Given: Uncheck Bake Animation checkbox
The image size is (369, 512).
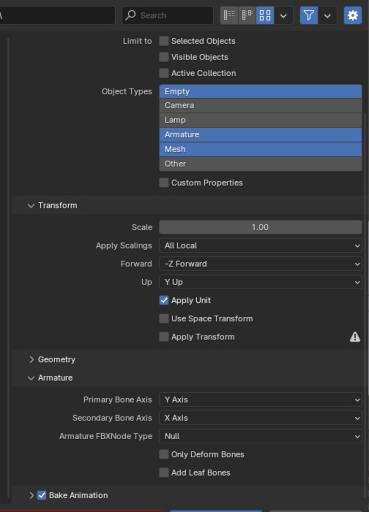Looking at the screenshot, I should pyautogui.click(x=42, y=495).
